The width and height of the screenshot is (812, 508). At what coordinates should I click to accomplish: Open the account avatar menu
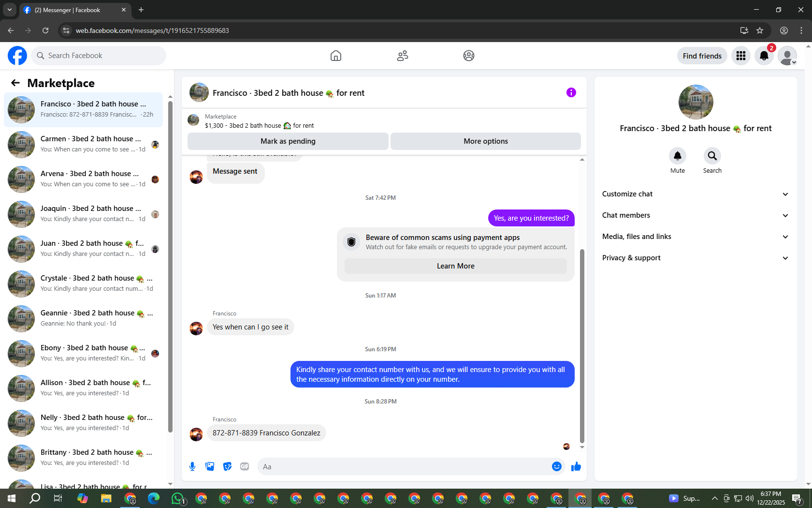tap(787, 56)
